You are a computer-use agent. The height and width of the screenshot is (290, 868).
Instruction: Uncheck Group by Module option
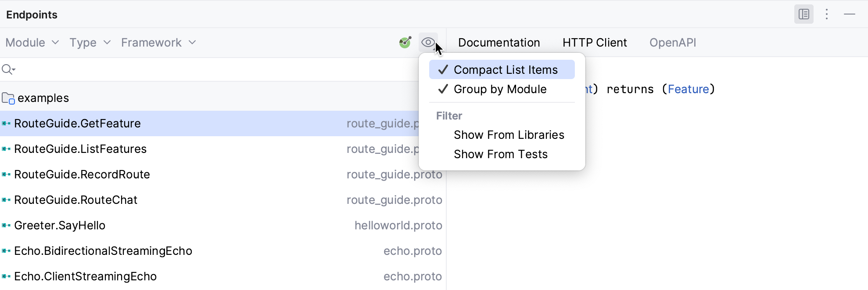tap(500, 89)
